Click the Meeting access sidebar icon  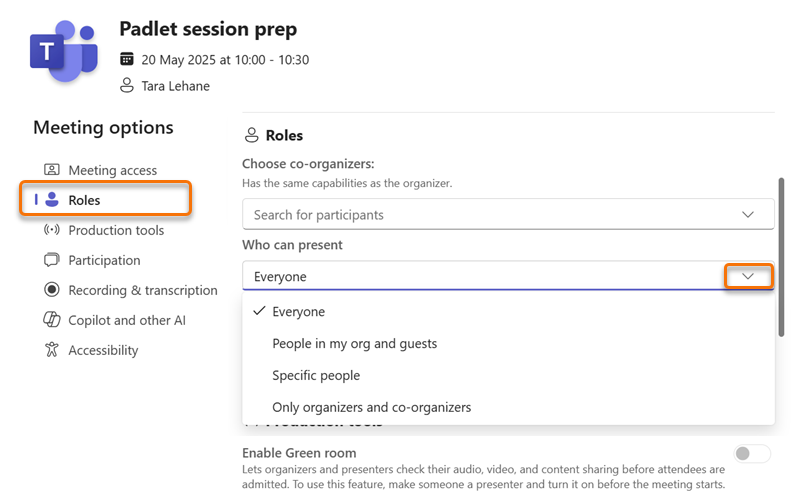point(52,169)
